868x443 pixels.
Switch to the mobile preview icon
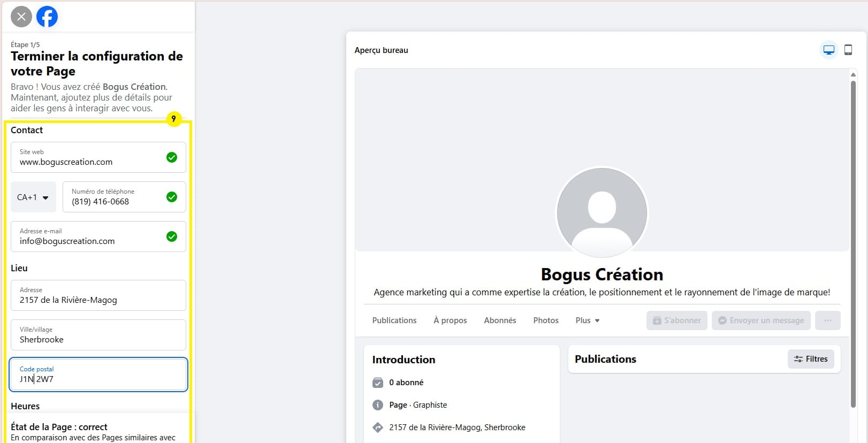click(x=848, y=50)
